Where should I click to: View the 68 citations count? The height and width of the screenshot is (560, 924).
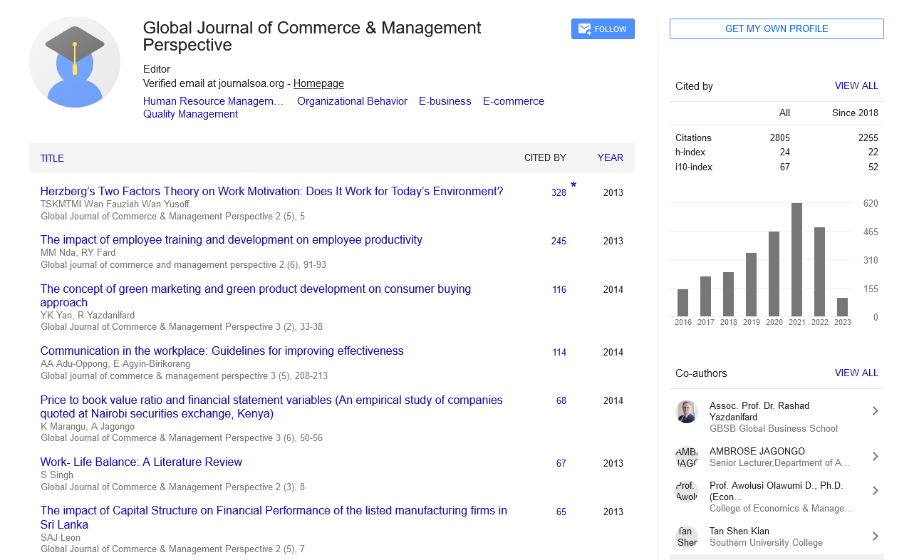[561, 401]
